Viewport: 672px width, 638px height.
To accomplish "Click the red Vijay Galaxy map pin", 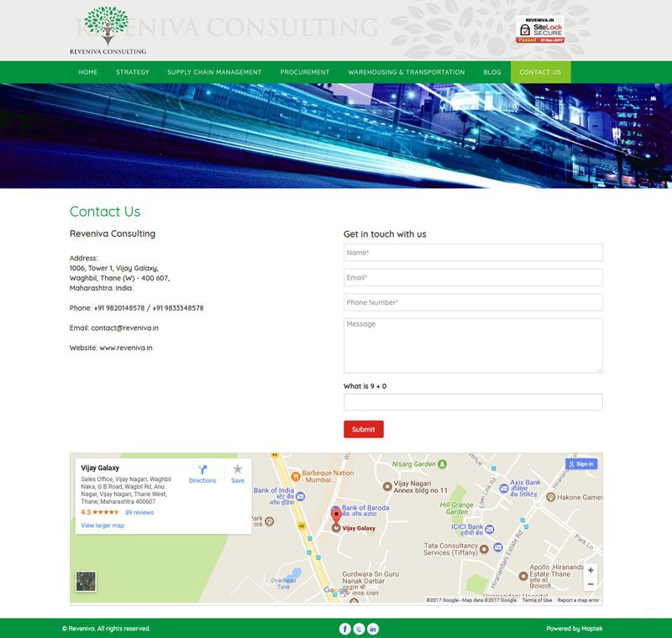I will tap(336, 517).
